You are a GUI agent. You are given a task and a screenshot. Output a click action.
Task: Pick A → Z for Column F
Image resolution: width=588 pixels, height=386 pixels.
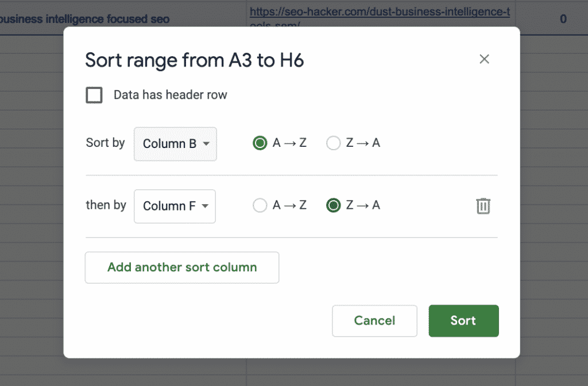[260, 205]
